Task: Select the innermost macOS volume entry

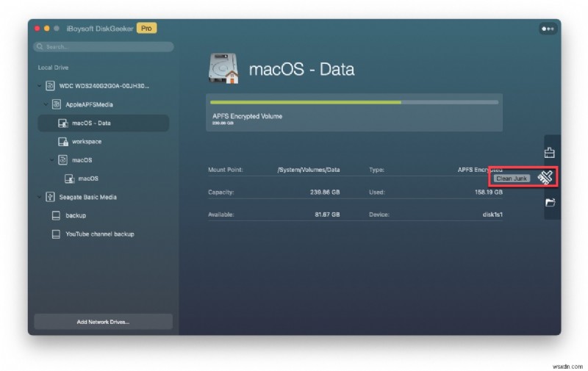Action: tap(88, 178)
